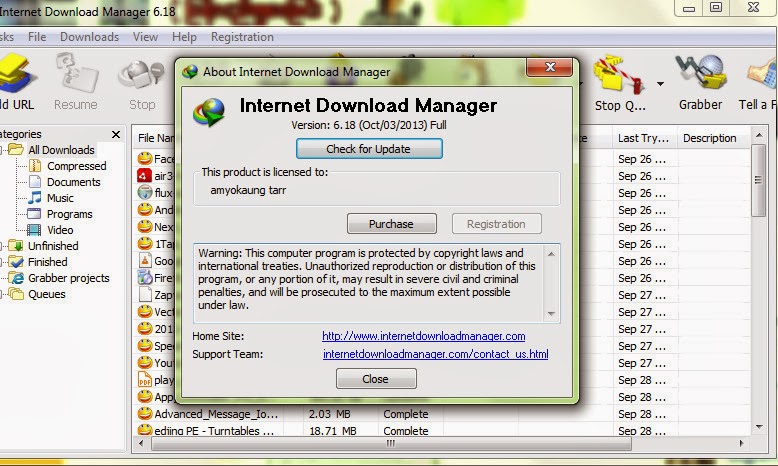This screenshot has height=466, width=778.
Task: Select All Downloads category
Action: 61,150
